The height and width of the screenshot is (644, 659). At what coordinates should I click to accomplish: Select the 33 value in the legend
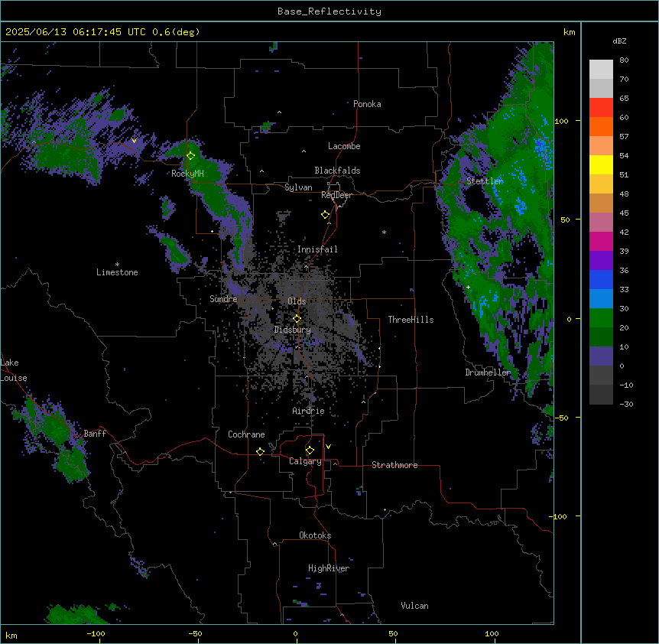click(x=624, y=290)
